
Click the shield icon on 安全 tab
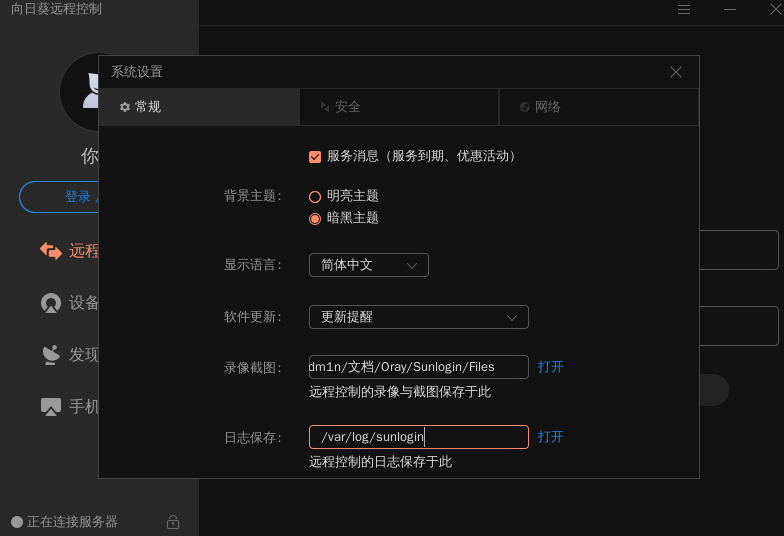point(324,107)
